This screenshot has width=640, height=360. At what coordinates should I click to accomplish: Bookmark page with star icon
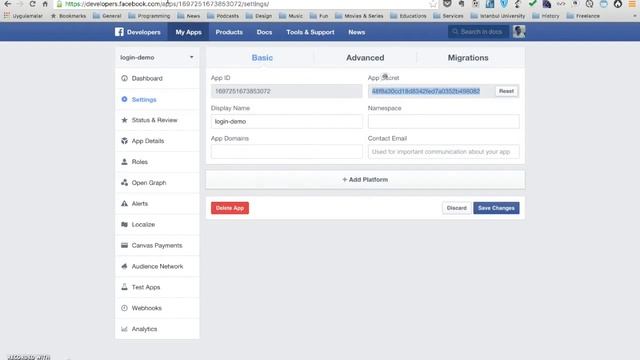click(433, 4)
